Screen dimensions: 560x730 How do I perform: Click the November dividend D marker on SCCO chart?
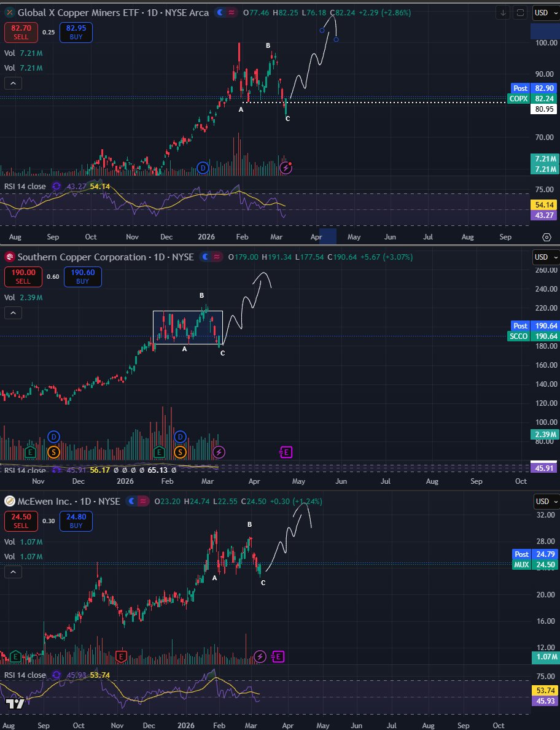pyautogui.click(x=53, y=437)
